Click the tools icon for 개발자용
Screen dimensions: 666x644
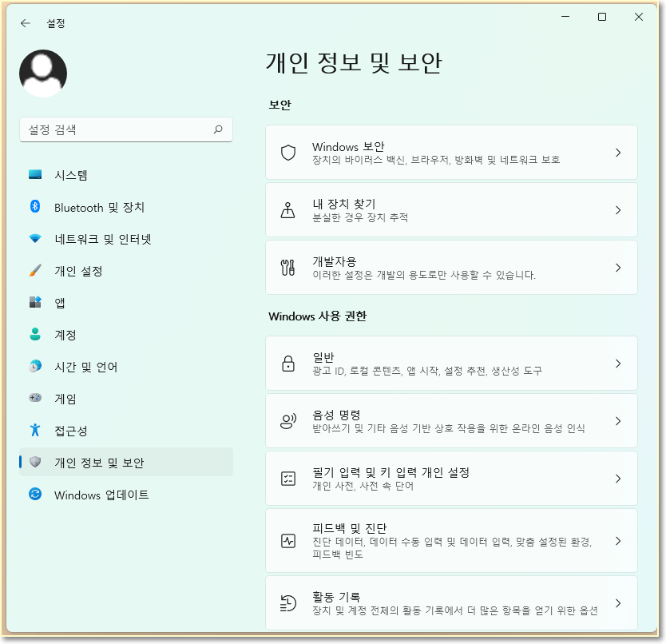pos(288,268)
